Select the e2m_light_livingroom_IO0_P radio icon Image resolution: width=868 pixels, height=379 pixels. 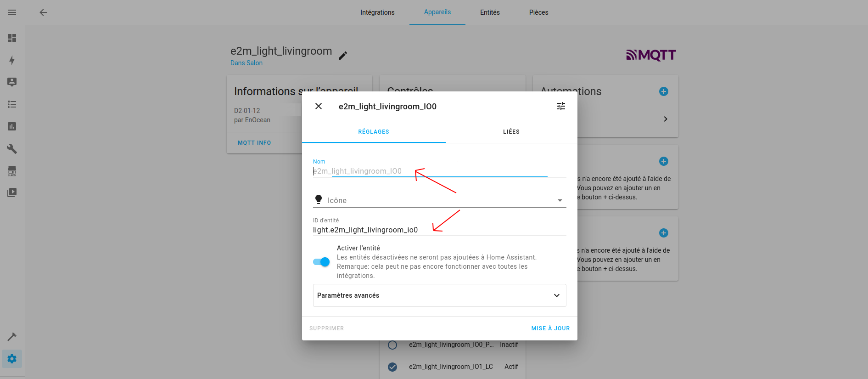tap(392, 345)
